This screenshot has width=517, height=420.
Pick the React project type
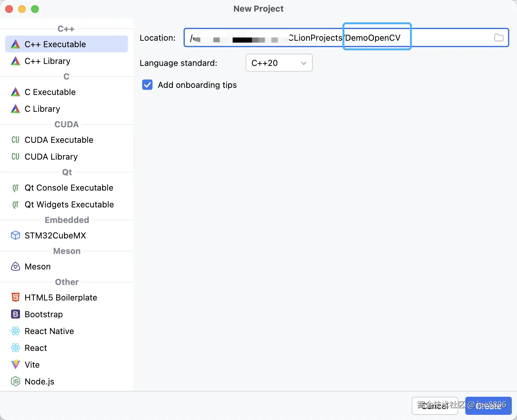36,348
